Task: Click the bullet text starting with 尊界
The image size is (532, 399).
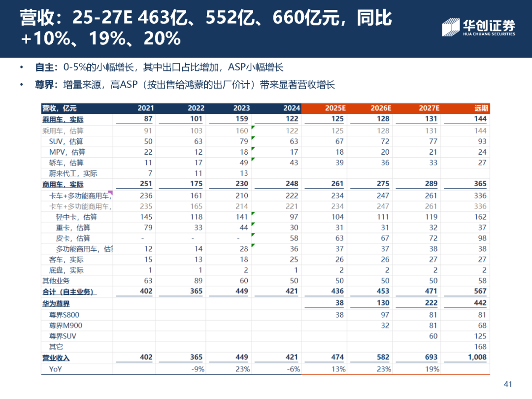Action: pos(185,85)
